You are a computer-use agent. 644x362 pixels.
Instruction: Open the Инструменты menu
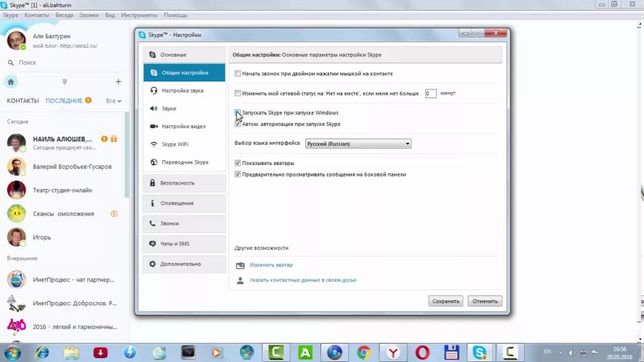tap(139, 15)
